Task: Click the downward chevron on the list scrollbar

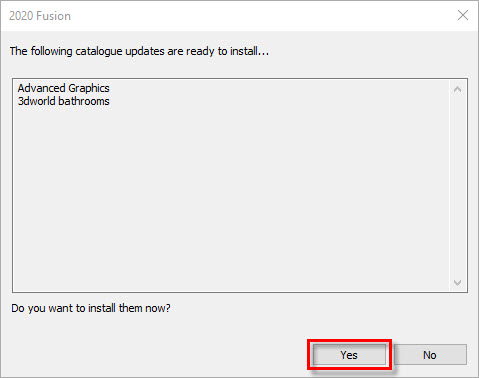Action: (457, 283)
